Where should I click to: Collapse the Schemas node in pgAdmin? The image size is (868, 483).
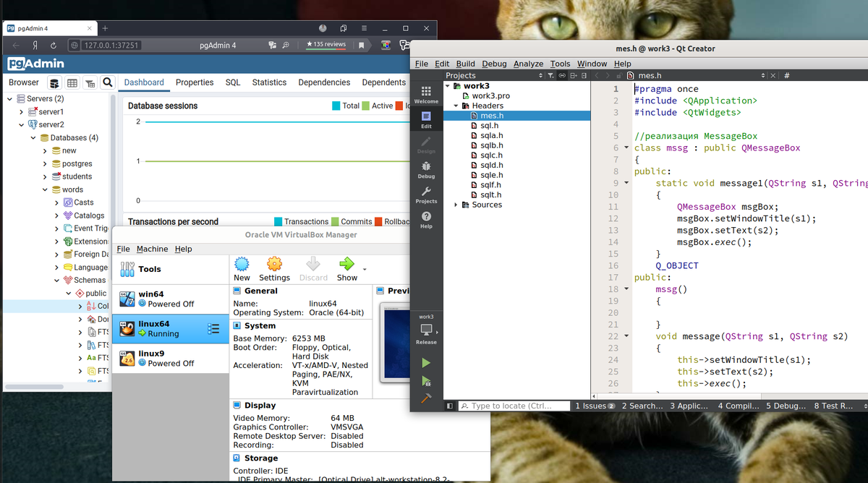(57, 281)
